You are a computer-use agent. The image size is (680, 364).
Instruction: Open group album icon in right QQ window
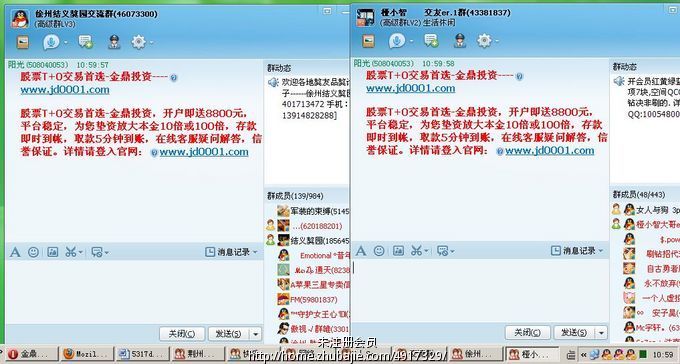pos(368,41)
